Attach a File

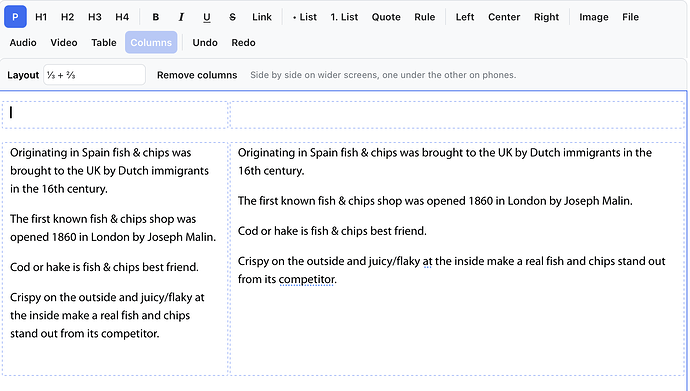tap(630, 17)
